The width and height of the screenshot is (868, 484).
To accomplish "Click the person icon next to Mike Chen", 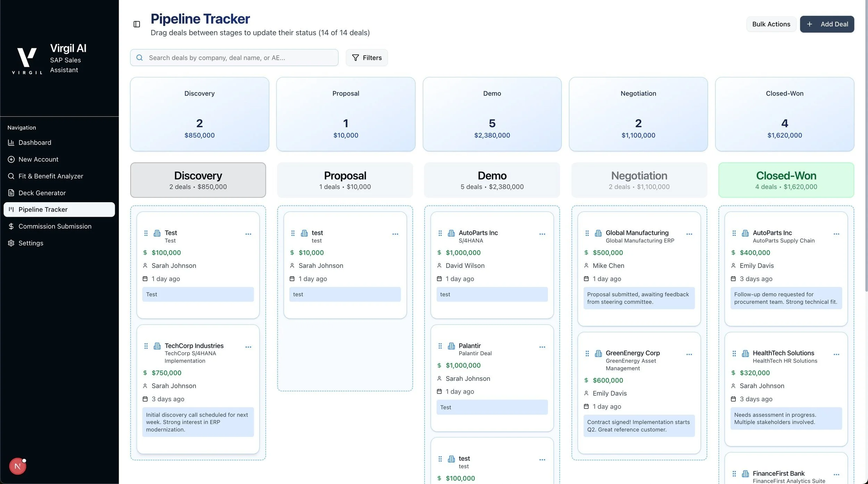I will tap(586, 265).
